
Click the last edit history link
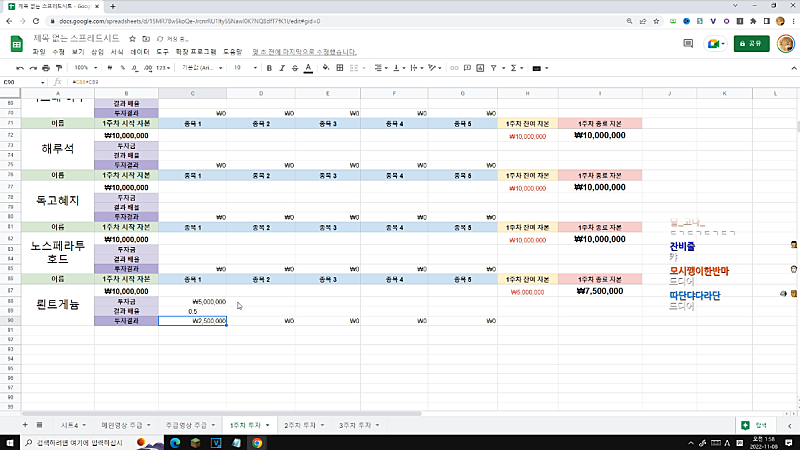pyautogui.click(x=305, y=52)
